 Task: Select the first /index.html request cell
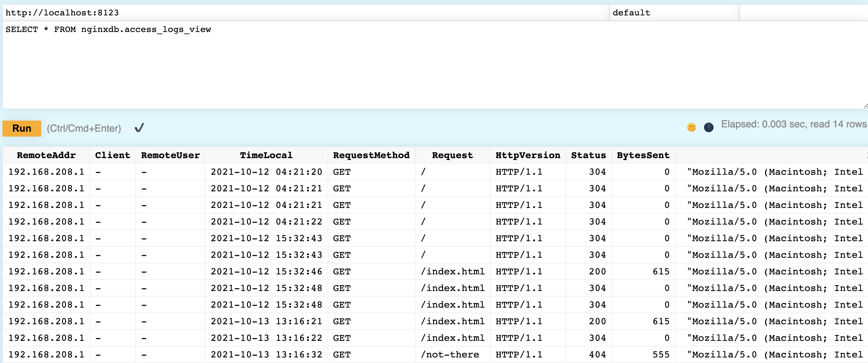click(453, 271)
